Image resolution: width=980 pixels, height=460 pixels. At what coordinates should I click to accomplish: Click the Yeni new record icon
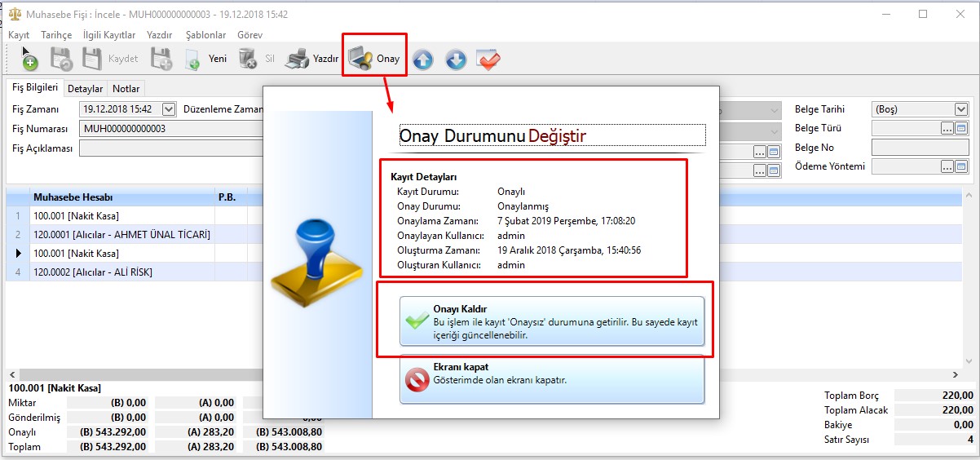coord(192,59)
